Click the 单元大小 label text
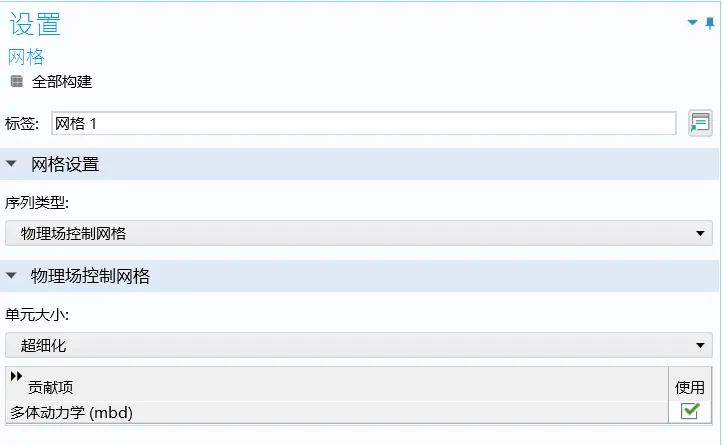This screenshot has height=445, width=723. coord(37,315)
